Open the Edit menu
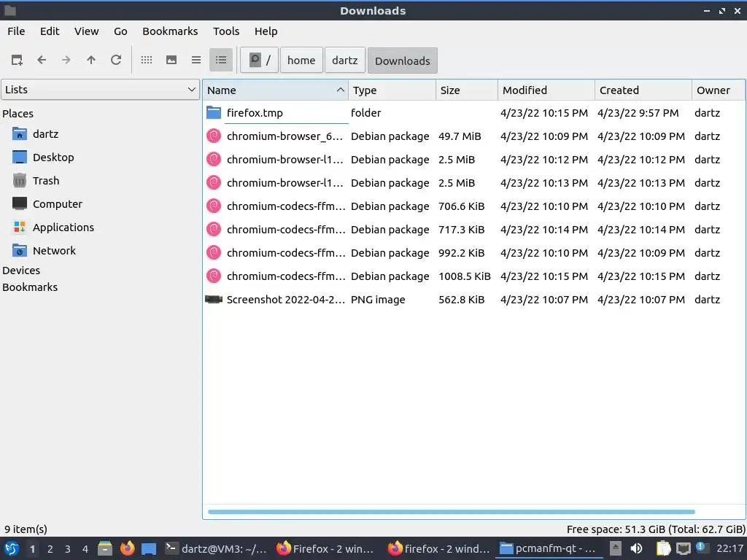 click(50, 31)
